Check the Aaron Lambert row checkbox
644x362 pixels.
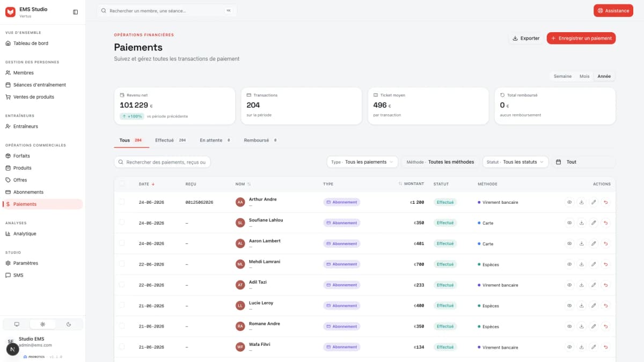coord(122,243)
